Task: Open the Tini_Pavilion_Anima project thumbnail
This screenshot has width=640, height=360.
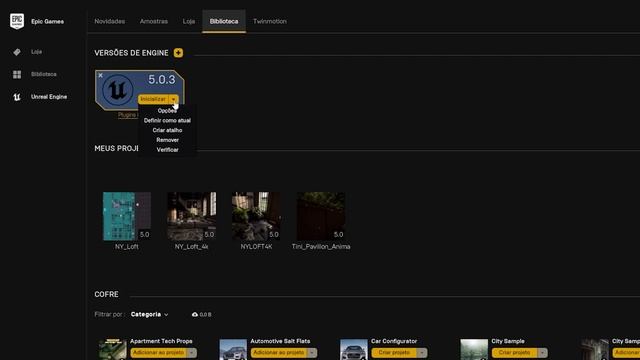Action: pyautogui.click(x=321, y=216)
